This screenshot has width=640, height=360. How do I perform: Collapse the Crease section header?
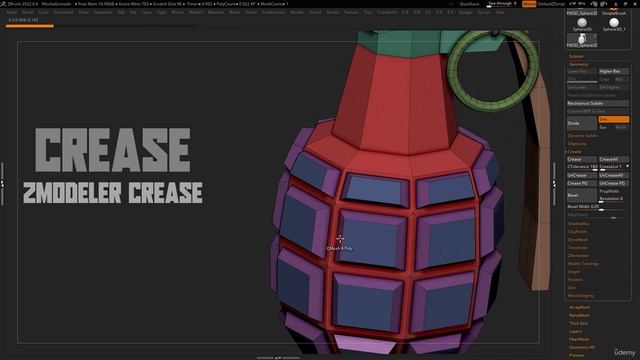574,151
